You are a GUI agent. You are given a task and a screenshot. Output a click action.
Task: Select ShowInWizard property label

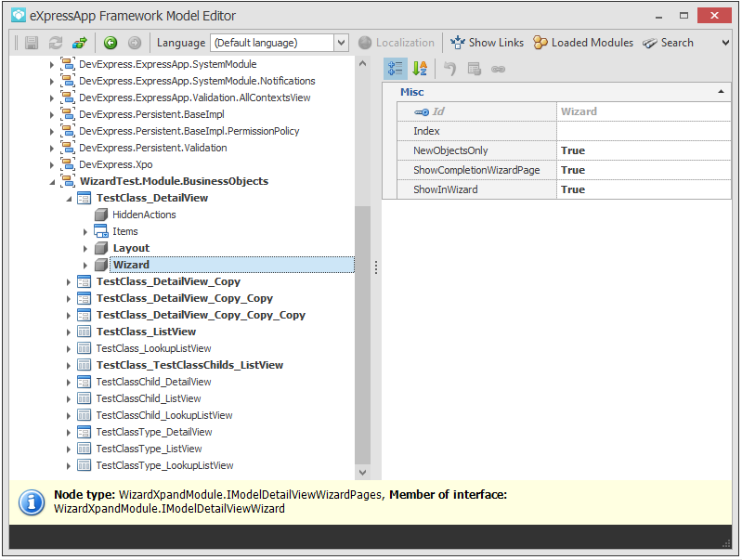(x=446, y=189)
